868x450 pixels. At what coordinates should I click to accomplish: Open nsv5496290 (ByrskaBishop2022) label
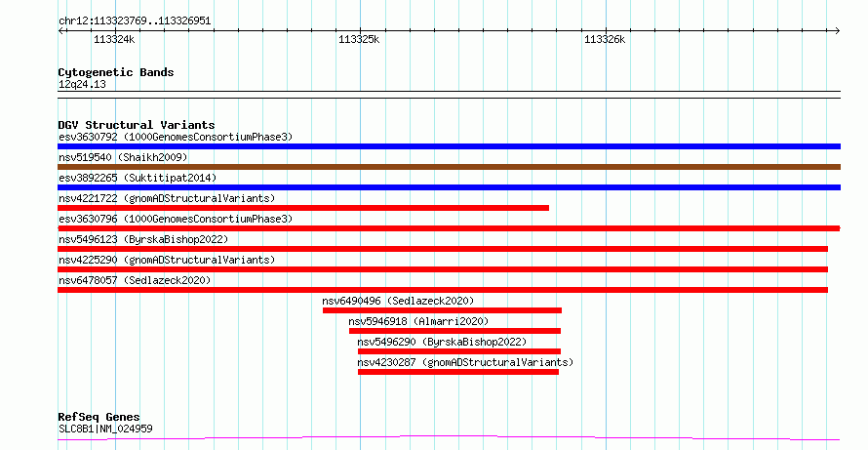click(442, 342)
